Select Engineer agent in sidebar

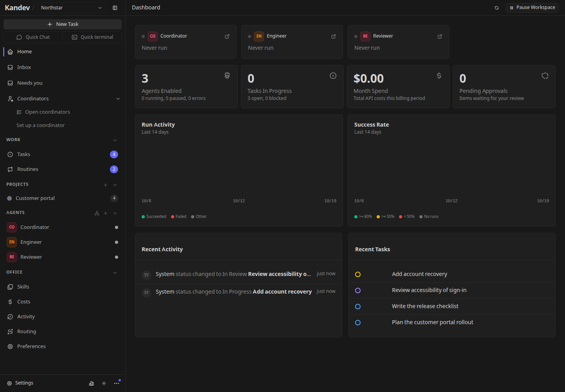[62, 242]
